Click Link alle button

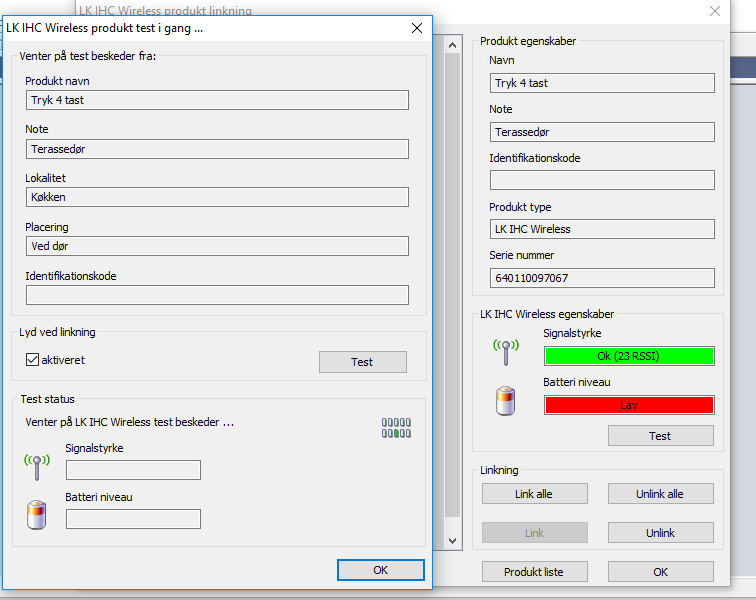pos(535,493)
